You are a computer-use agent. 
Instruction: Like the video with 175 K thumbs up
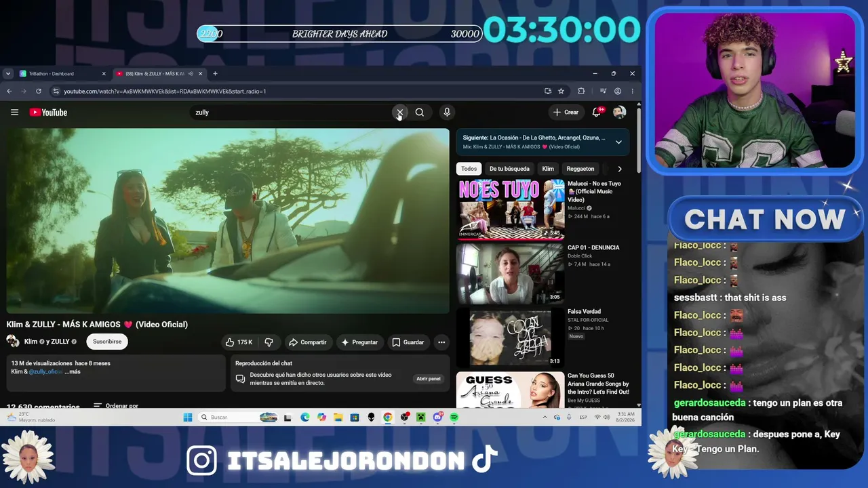tap(239, 342)
